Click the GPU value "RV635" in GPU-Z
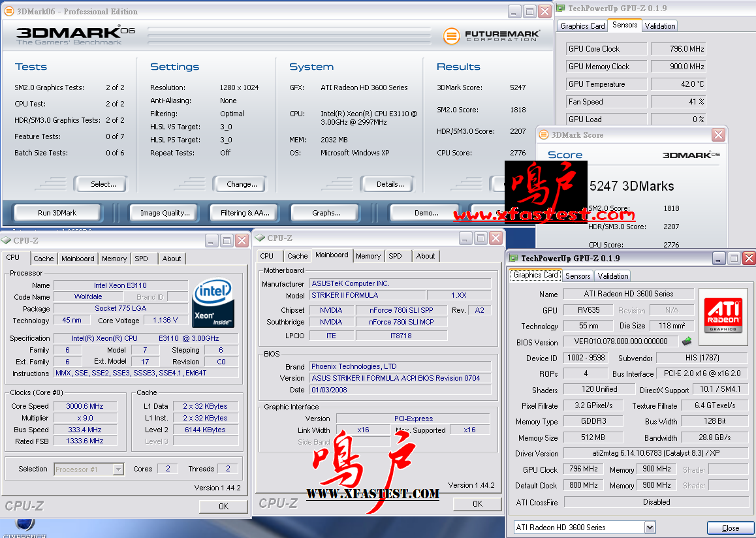The height and width of the screenshot is (538, 756). [x=588, y=310]
